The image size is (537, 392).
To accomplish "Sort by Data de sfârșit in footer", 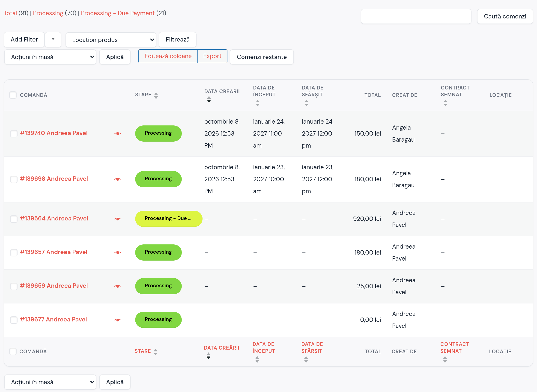I will coord(312,352).
